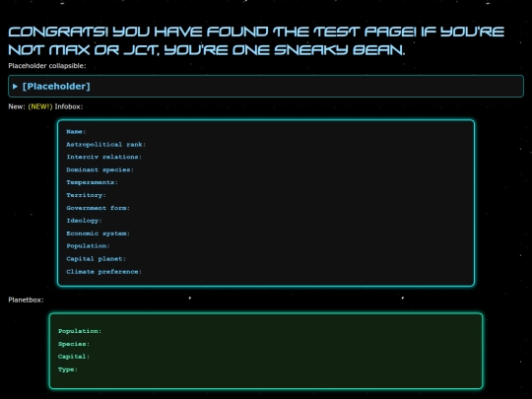
Task: Click the "Infobox:" label text
Action: pos(69,106)
